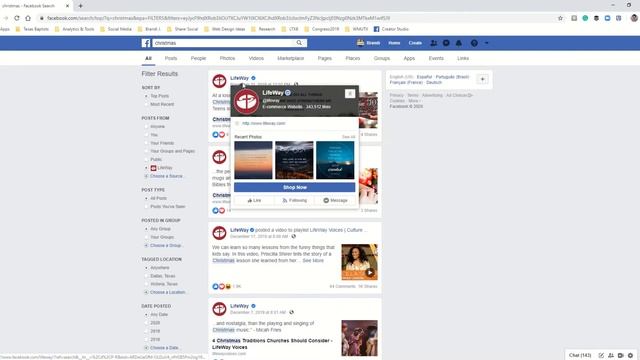Switch to Photos tab

(x=227, y=58)
